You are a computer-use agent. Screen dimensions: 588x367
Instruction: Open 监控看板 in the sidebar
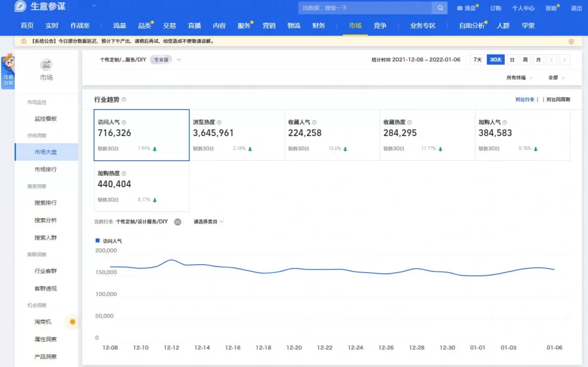pyautogui.click(x=45, y=118)
